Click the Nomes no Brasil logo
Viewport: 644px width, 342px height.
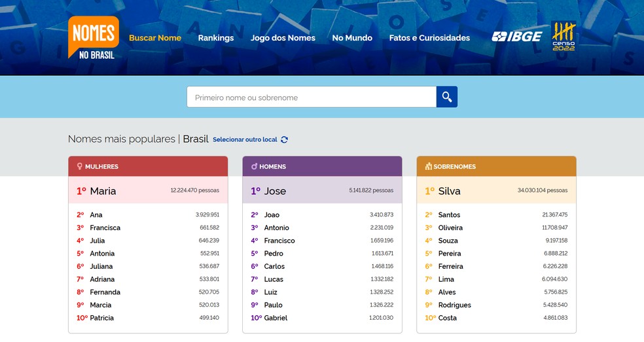coord(93,37)
